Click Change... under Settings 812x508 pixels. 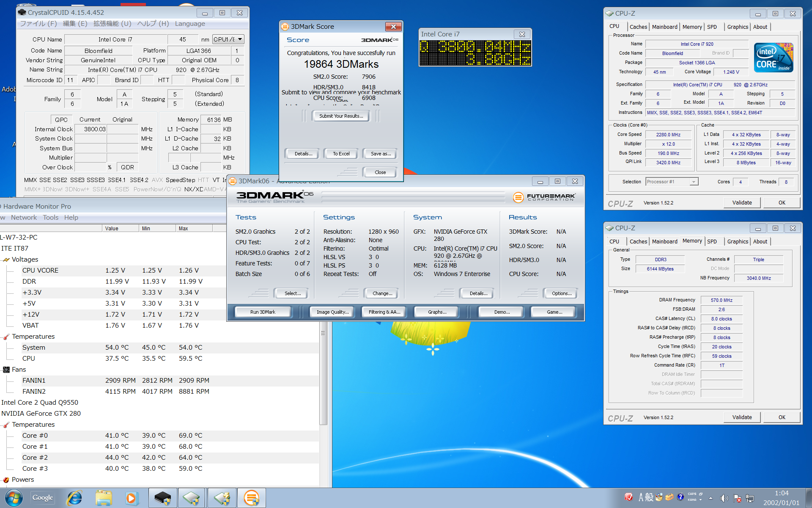[x=382, y=293]
